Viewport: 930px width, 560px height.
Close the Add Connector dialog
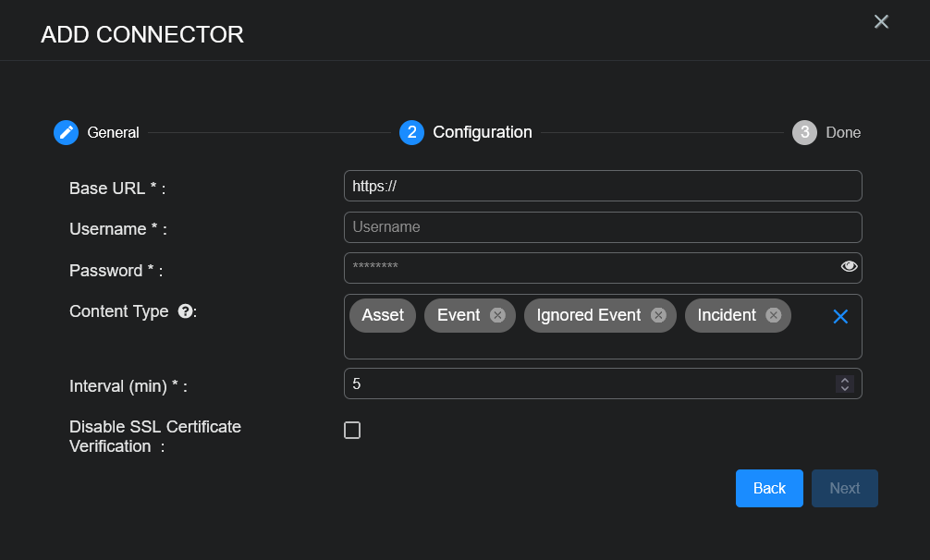881,21
